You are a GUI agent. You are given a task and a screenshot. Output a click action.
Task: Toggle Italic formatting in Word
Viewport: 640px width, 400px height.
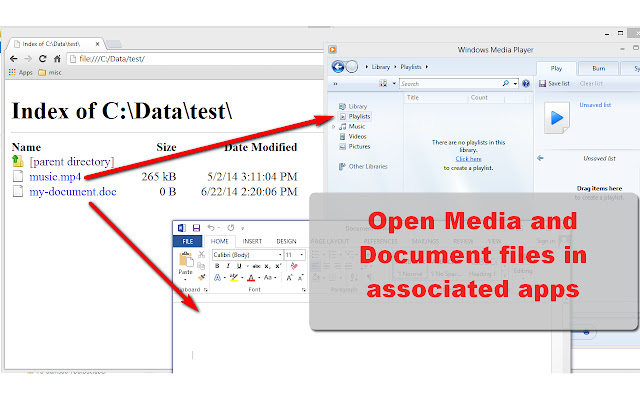point(228,266)
